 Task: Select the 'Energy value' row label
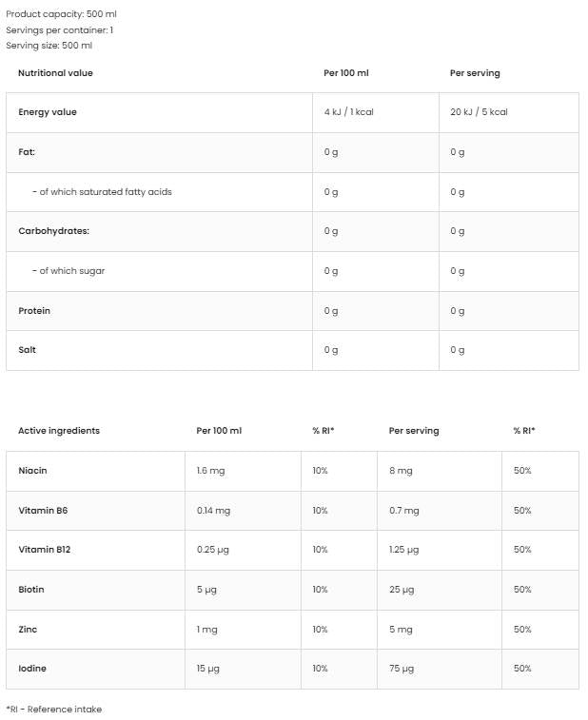(48, 112)
